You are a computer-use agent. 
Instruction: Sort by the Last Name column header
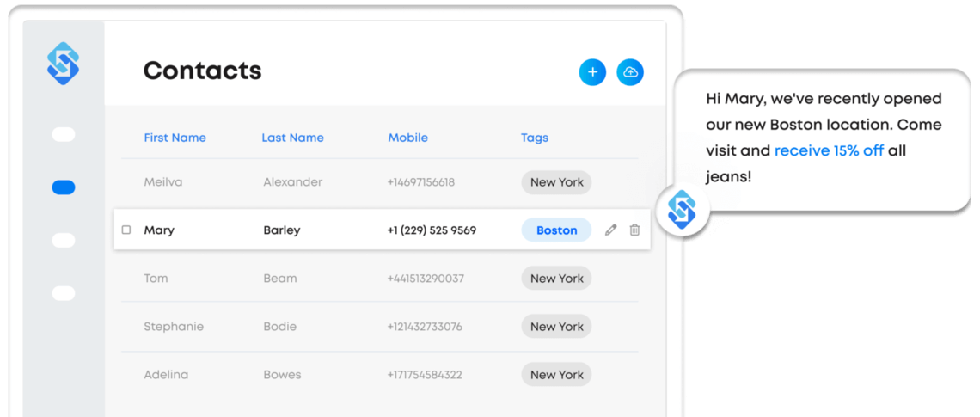click(292, 138)
